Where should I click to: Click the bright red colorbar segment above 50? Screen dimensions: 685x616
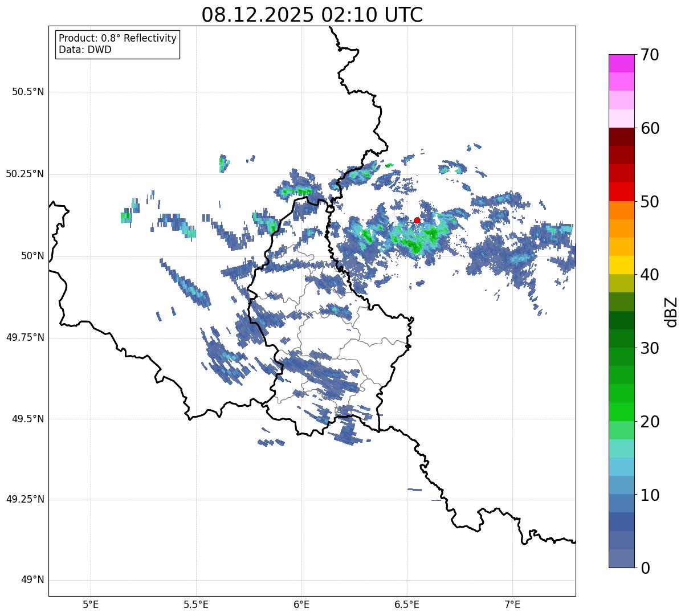click(622, 192)
